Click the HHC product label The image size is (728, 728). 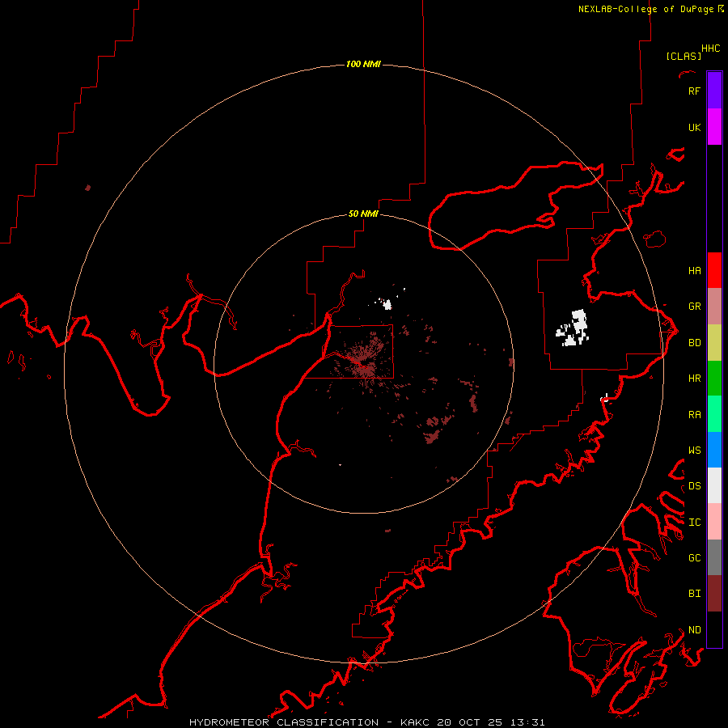[710, 49]
